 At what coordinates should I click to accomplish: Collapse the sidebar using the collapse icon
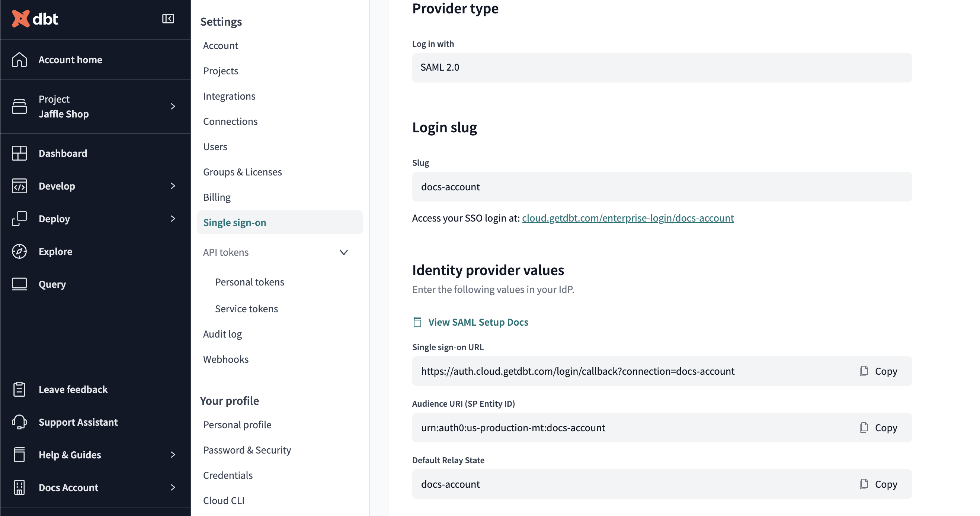click(x=168, y=19)
